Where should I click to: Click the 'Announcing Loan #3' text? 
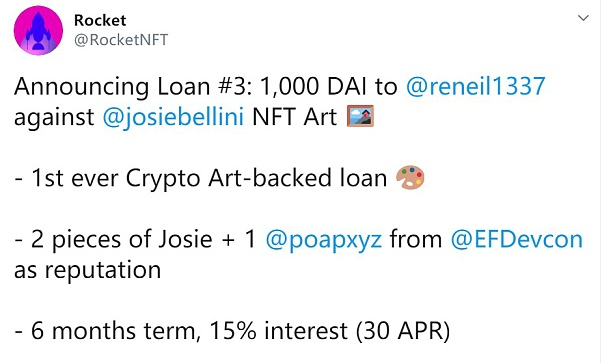pos(133,87)
